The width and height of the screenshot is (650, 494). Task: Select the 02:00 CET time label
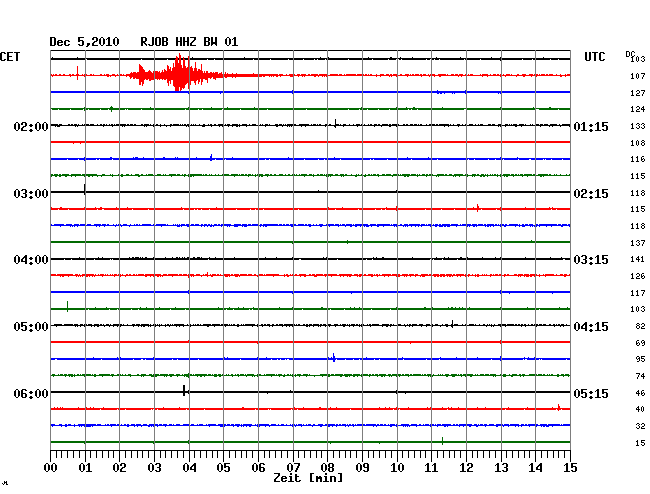click(31, 126)
